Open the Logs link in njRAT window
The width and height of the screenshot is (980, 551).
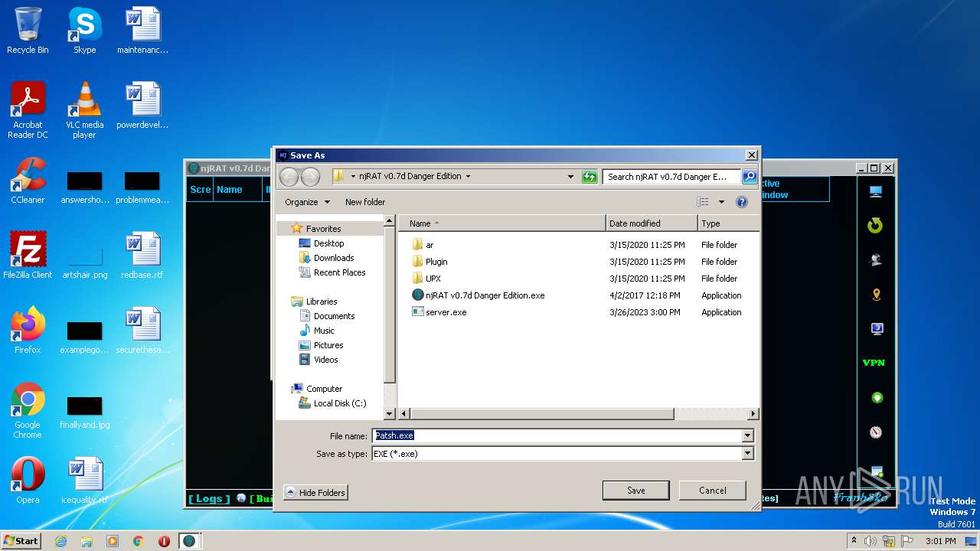209,498
